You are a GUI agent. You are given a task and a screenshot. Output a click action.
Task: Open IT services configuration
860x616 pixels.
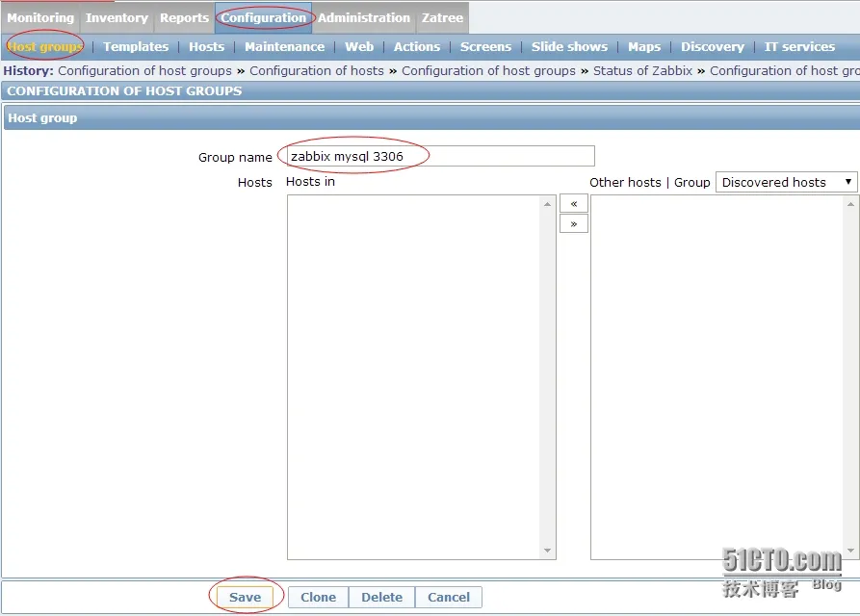(x=799, y=46)
